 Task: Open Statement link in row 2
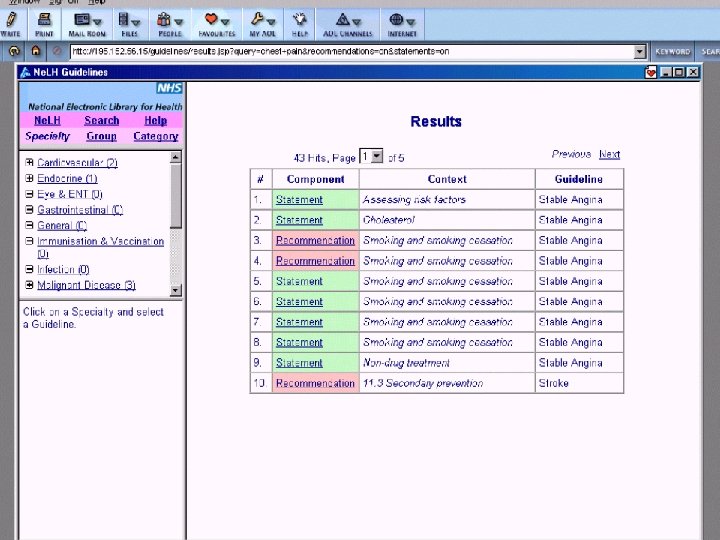click(299, 220)
